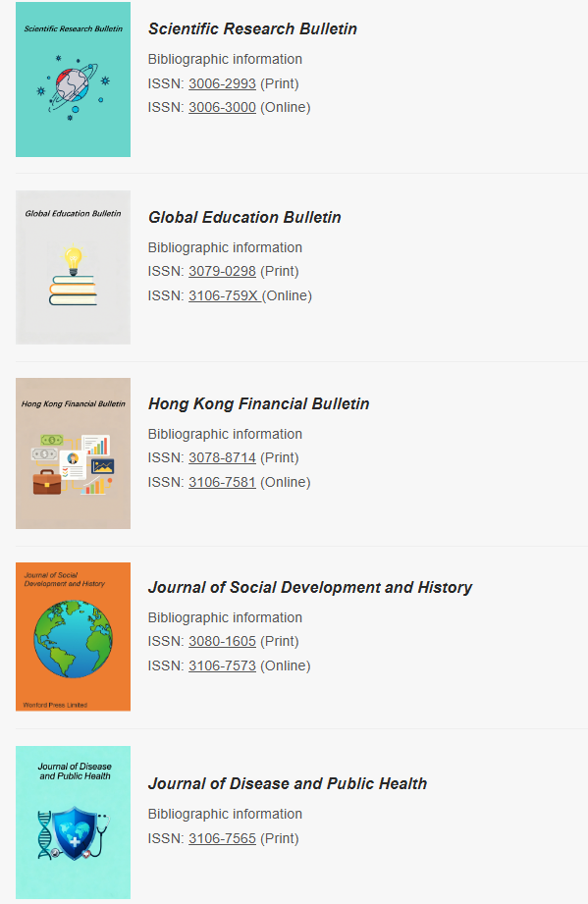This screenshot has width=588, height=904.
Task: Open online ISSN 3106-7581 link
Action: (222, 482)
